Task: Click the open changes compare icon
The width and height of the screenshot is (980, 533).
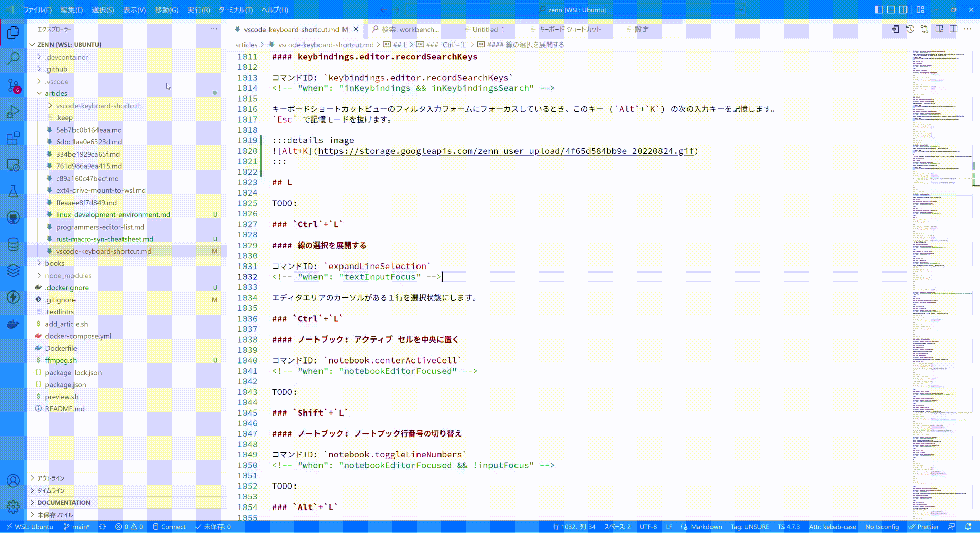Action: pyautogui.click(x=924, y=29)
